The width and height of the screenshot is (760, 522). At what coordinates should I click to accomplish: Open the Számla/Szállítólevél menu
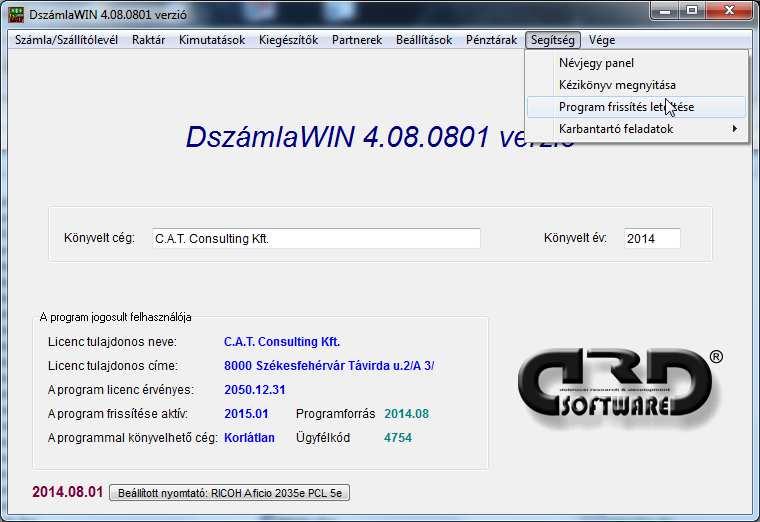click(x=66, y=40)
